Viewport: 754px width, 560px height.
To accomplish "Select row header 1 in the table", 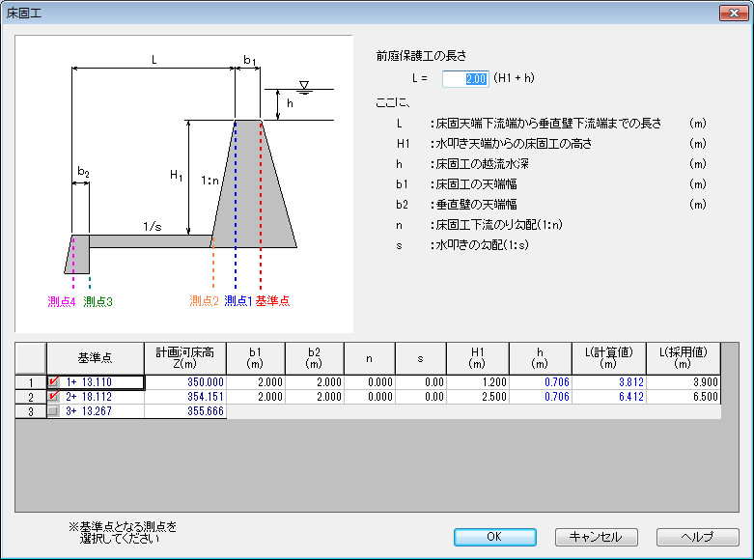I will pyautogui.click(x=31, y=382).
